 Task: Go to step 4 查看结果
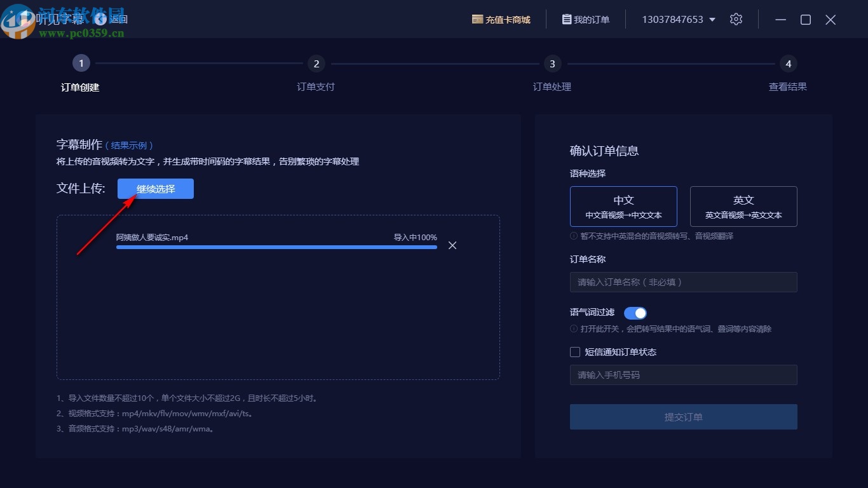click(x=789, y=64)
